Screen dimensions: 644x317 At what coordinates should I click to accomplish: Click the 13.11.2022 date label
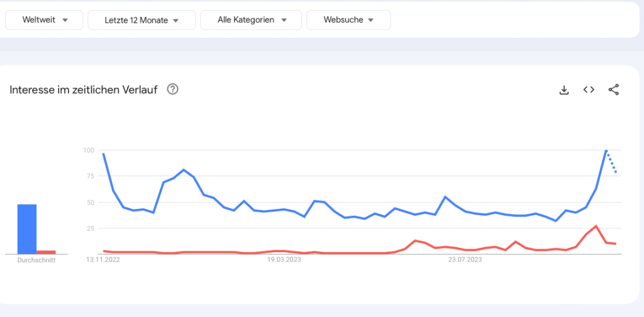103,259
